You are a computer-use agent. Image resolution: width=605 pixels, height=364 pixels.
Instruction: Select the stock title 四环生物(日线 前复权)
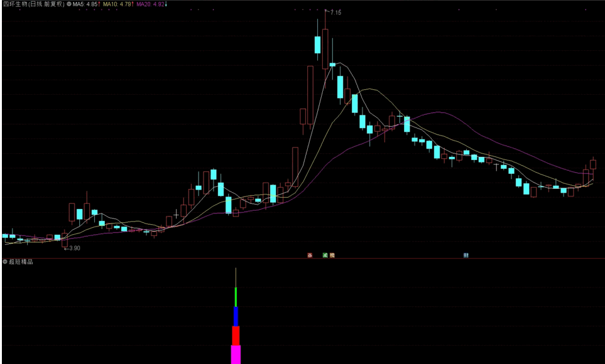click(34, 4)
